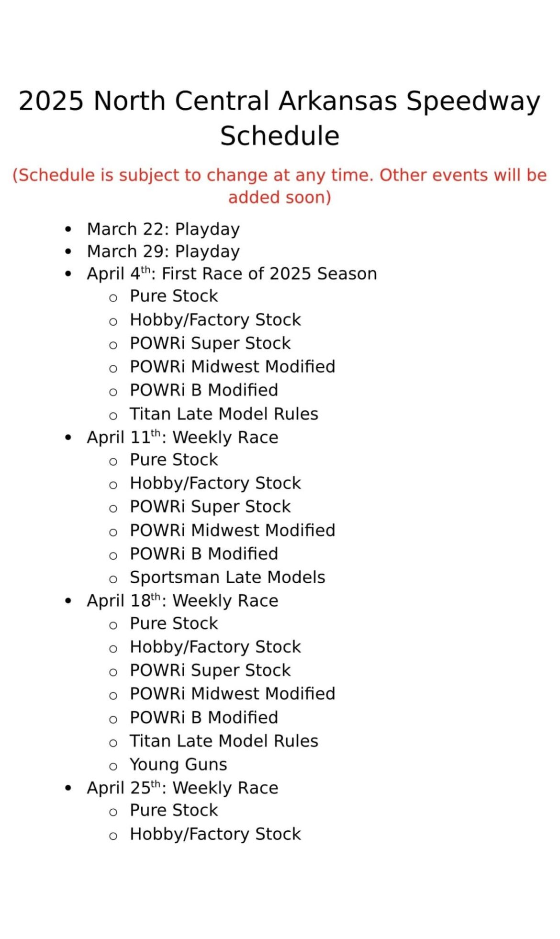
Task: Click Titan Late Model Rules under April 18th
Action: (224, 741)
